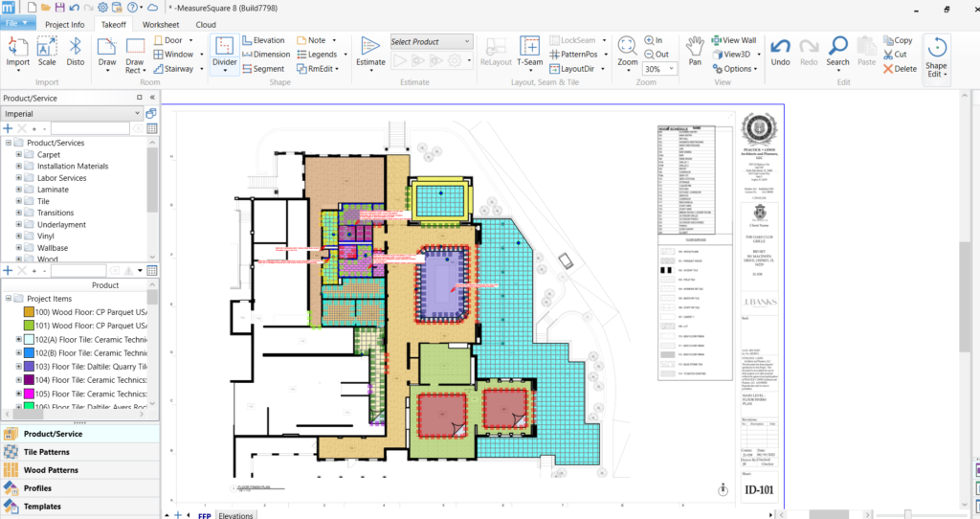The image size is (980, 519).
Task: Open View Wall
Action: click(x=734, y=40)
